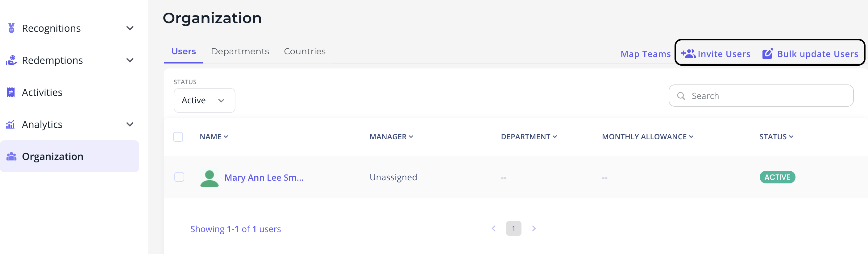
Task: Switch to the Countries tab
Action: pyautogui.click(x=305, y=51)
